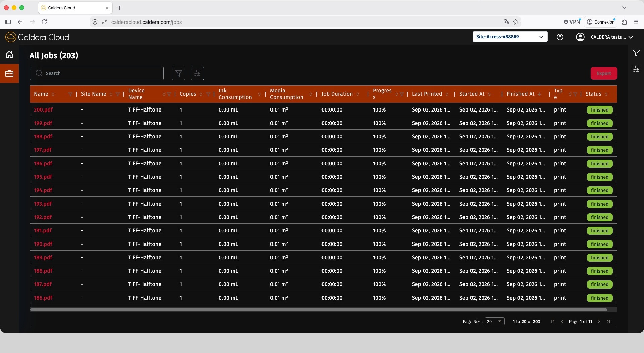Viewport: 644px width, 353px height.
Task: Expand the browser tab list chevron
Action: (x=624, y=8)
